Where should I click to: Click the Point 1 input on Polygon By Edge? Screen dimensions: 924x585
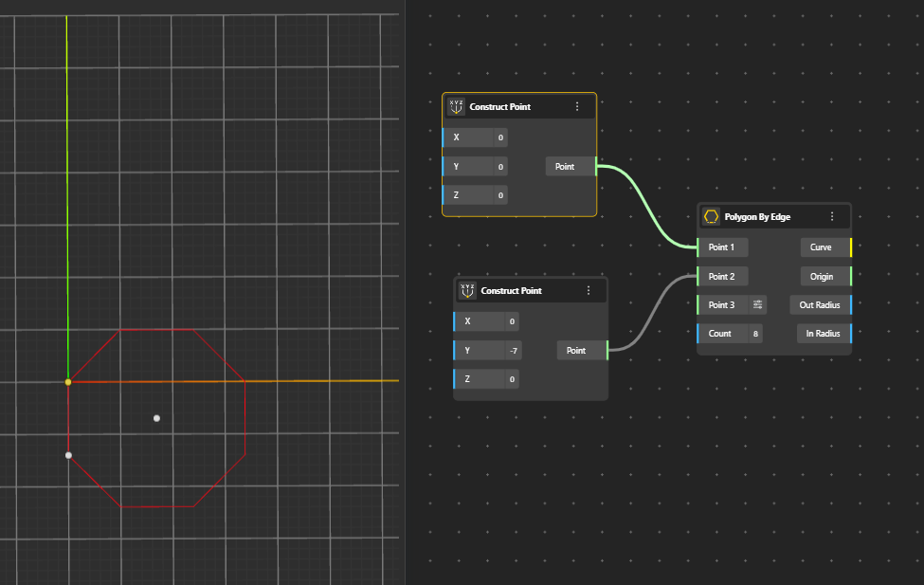click(x=722, y=247)
